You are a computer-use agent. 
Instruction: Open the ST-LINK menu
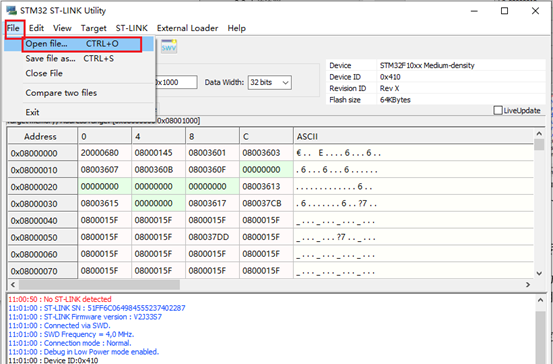[132, 28]
